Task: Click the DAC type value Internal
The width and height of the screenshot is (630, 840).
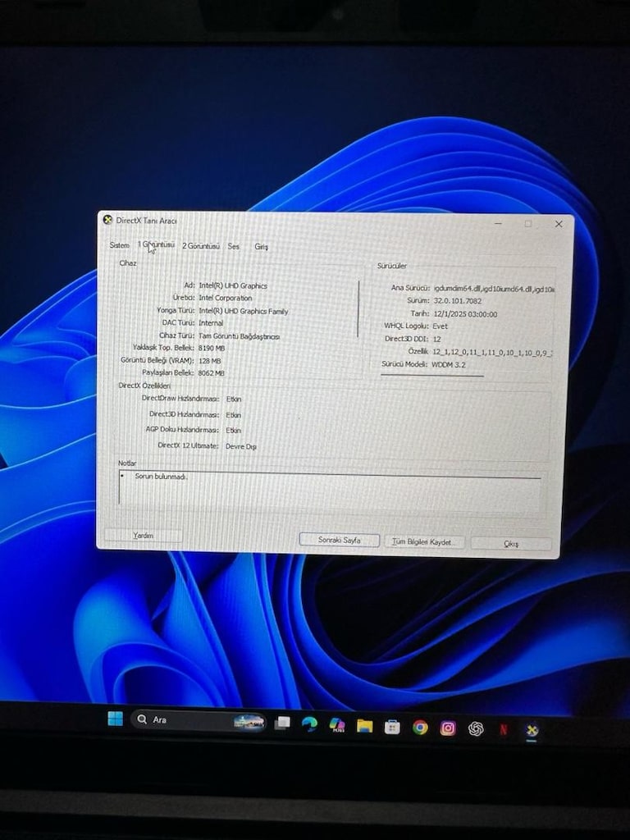Action: (211, 322)
